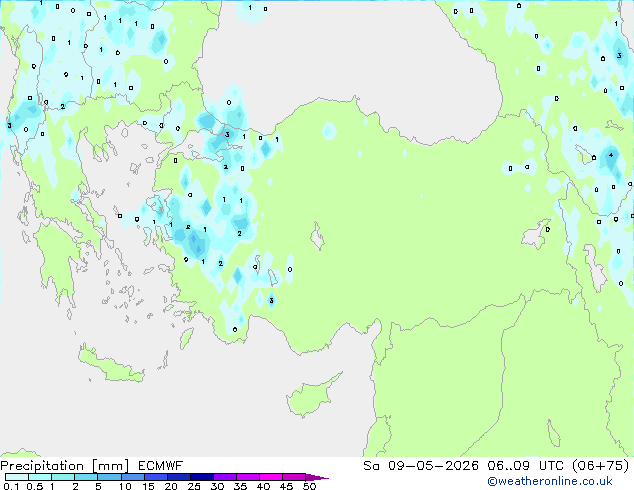Click the value 4 precipitation marker in east
This screenshot has height=490, width=634.
(x=611, y=155)
